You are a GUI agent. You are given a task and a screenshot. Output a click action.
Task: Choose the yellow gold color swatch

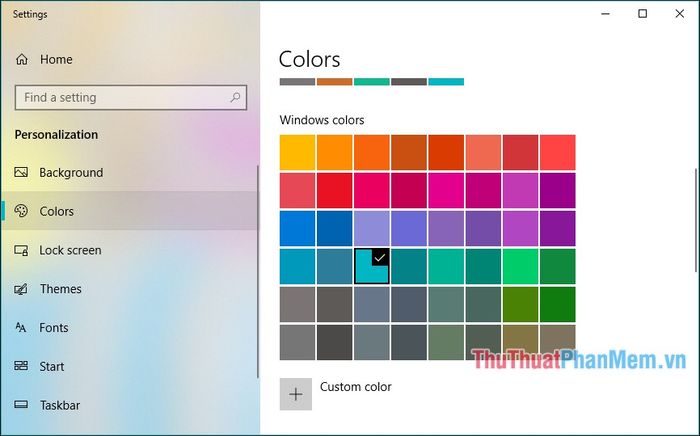[x=297, y=153]
